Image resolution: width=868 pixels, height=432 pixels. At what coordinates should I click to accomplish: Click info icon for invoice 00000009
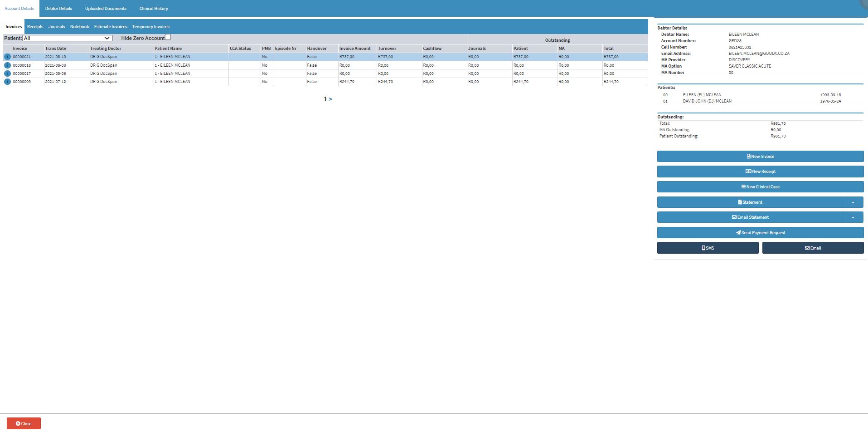(7, 82)
